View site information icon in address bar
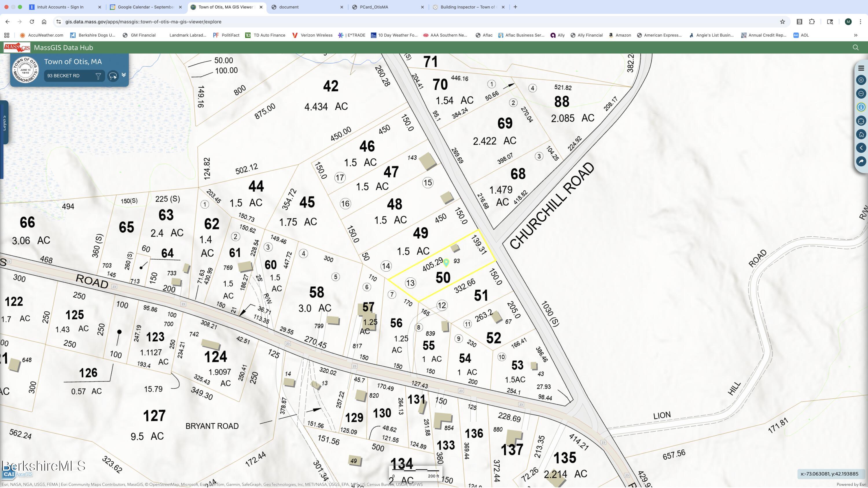Viewport: 868px width, 488px height. click(x=59, y=22)
